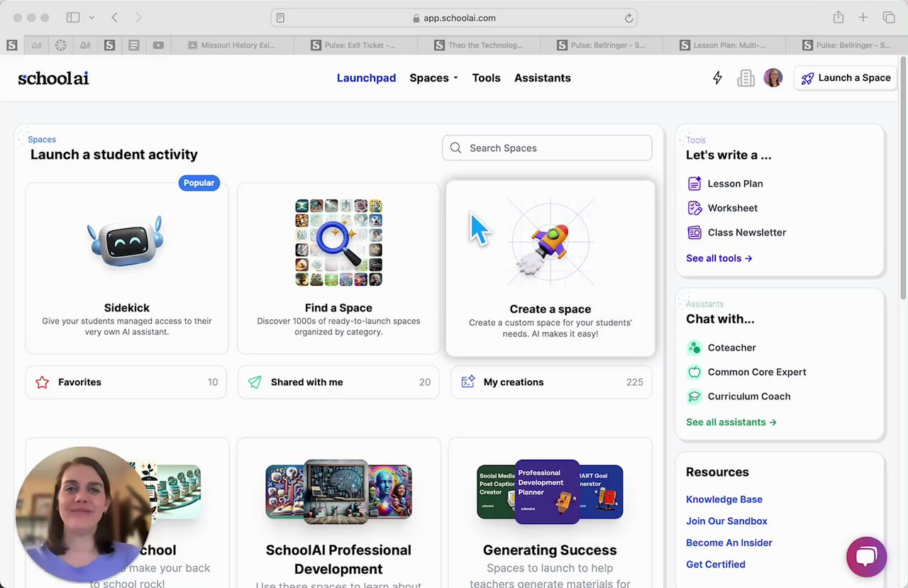908x588 pixels.
Task: Click the Find a Space magnifier illustration
Action: [x=338, y=243]
